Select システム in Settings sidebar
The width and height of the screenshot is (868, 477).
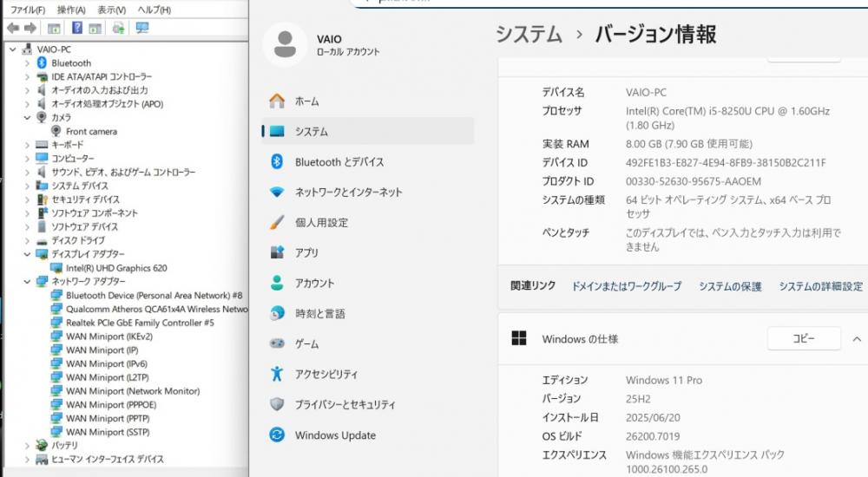click(x=367, y=131)
